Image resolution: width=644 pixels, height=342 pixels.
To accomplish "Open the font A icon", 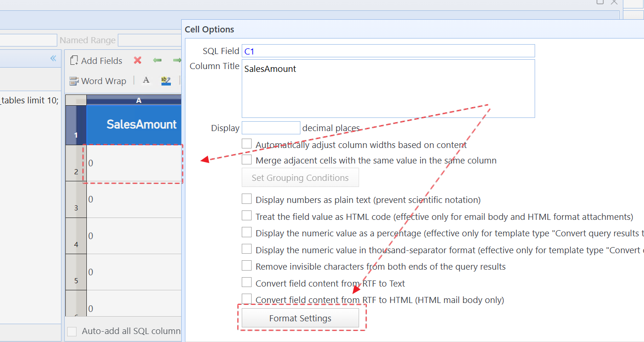I will [x=146, y=80].
